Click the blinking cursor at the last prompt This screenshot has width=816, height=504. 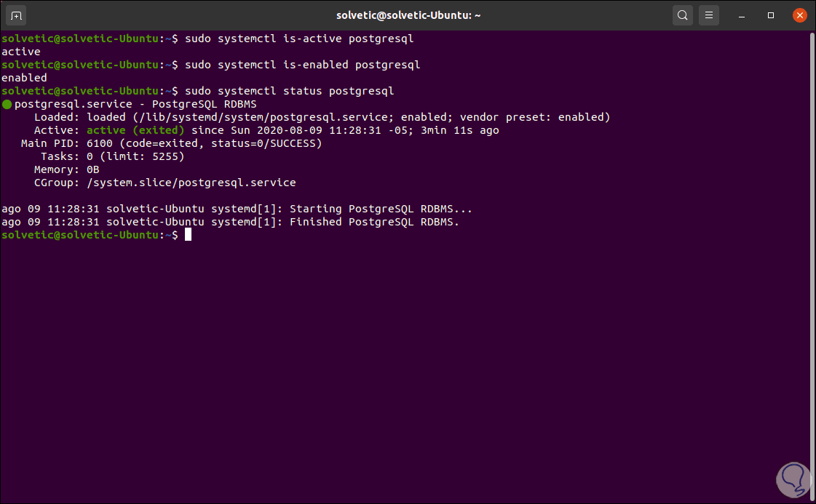[x=188, y=235]
